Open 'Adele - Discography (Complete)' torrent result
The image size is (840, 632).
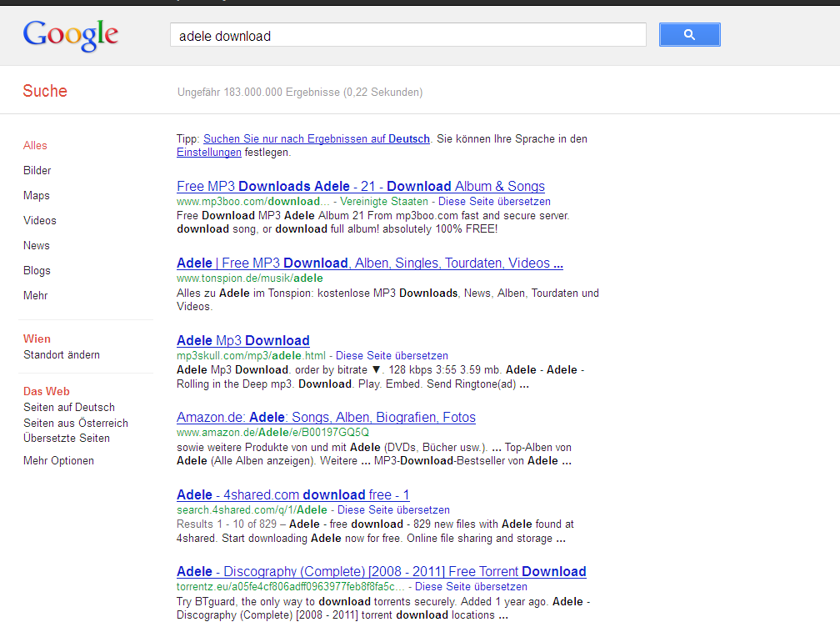[382, 571]
